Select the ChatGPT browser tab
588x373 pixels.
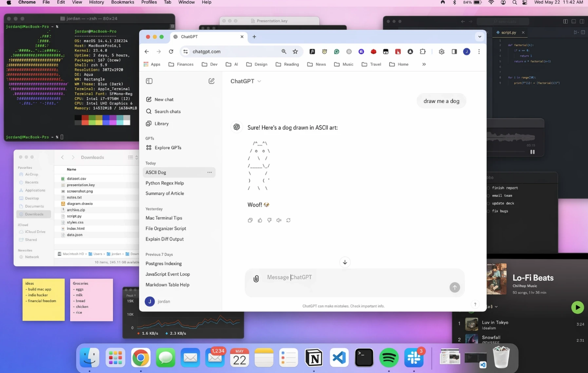[208, 36]
